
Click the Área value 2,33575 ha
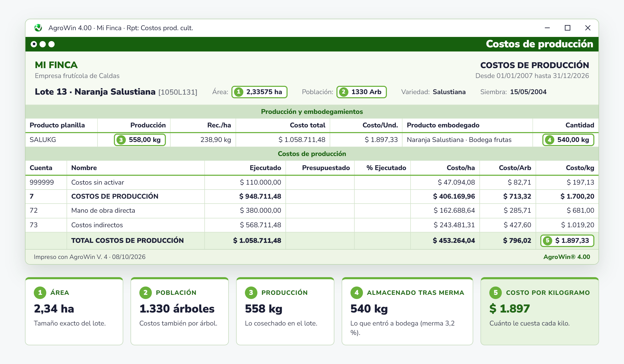pos(259,92)
